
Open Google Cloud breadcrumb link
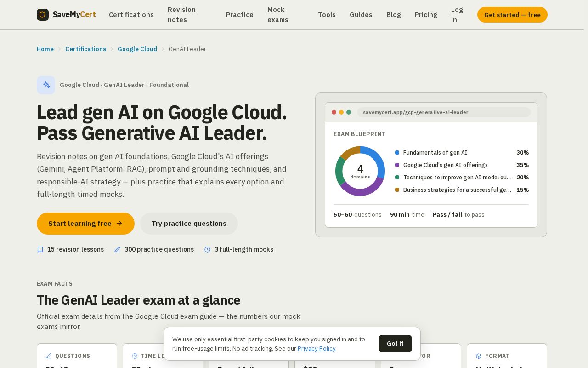[137, 49]
